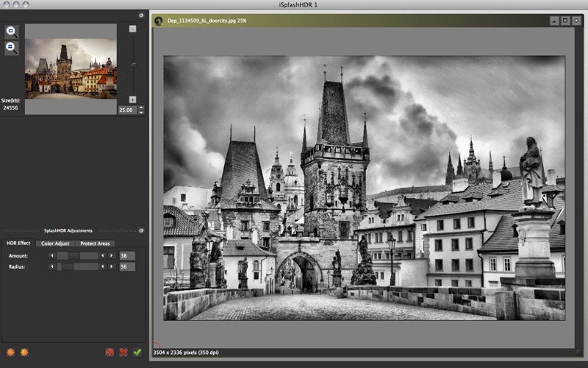588x368 pixels.
Task: Click the second orange gear preset icon
Action: 24,353
